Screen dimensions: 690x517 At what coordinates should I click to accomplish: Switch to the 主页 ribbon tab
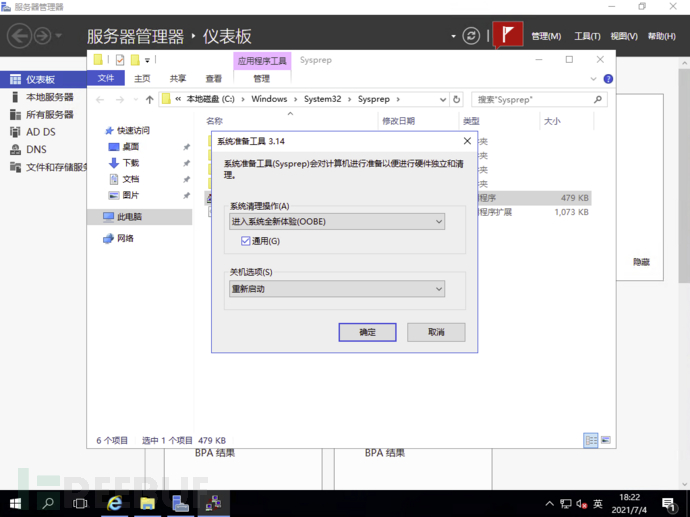click(x=142, y=78)
